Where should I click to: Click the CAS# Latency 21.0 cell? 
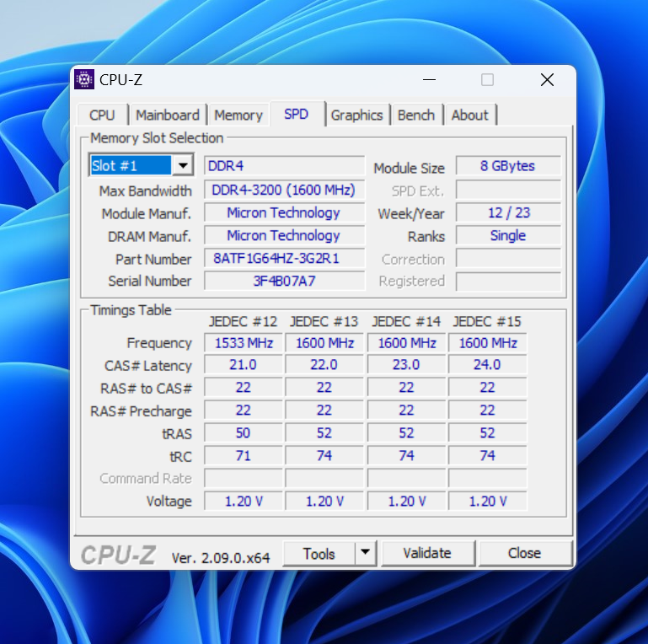click(244, 365)
